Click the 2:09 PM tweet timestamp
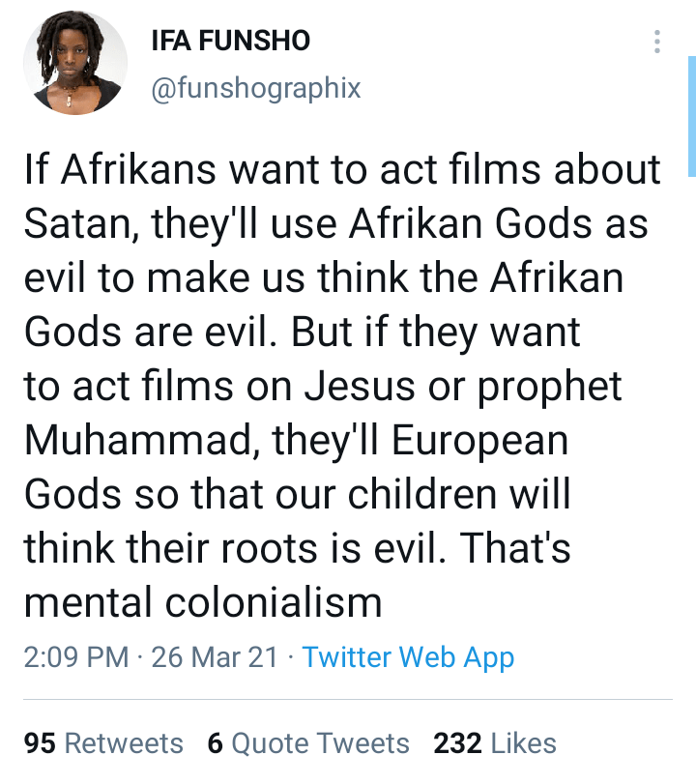 76,657
